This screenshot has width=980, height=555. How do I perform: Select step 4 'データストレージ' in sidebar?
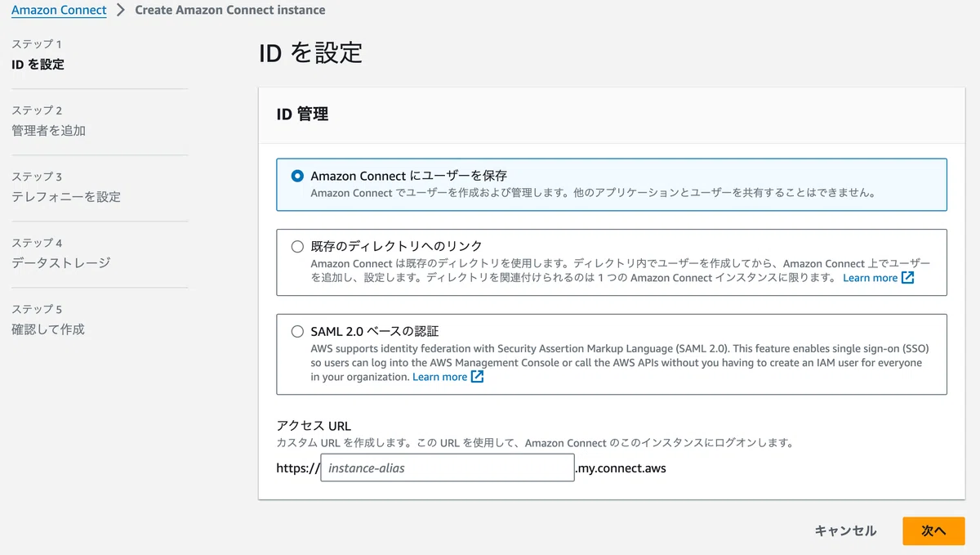click(60, 263)
